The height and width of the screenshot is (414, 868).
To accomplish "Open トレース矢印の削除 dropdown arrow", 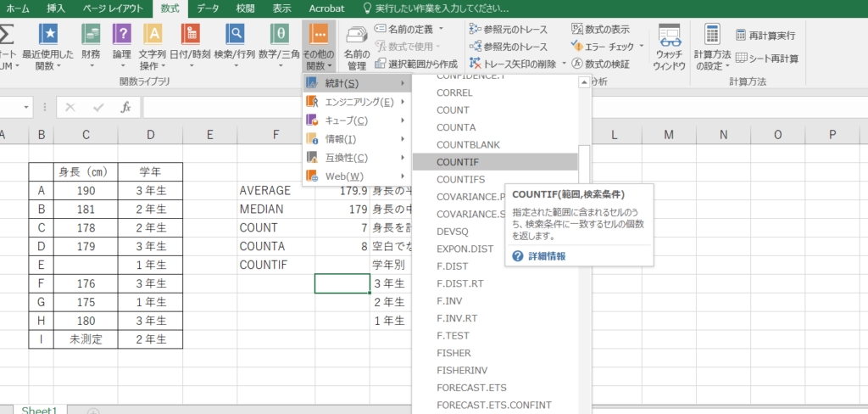I will tap(564, 64).
